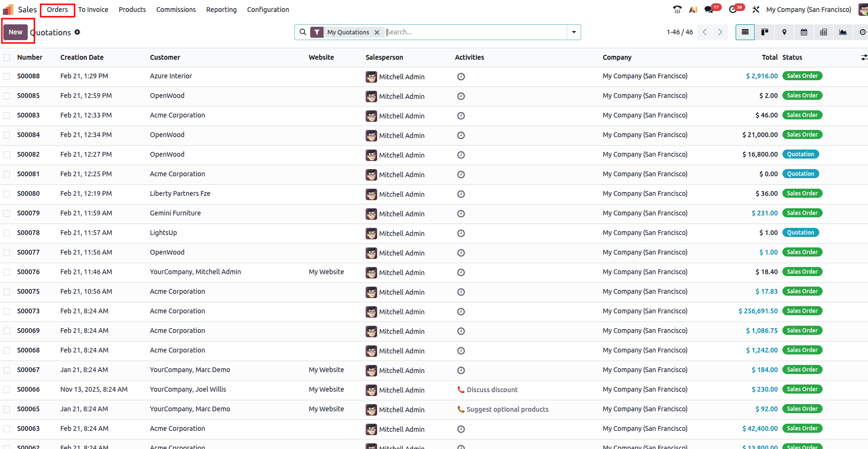Select all records with header checkbox

7,58
